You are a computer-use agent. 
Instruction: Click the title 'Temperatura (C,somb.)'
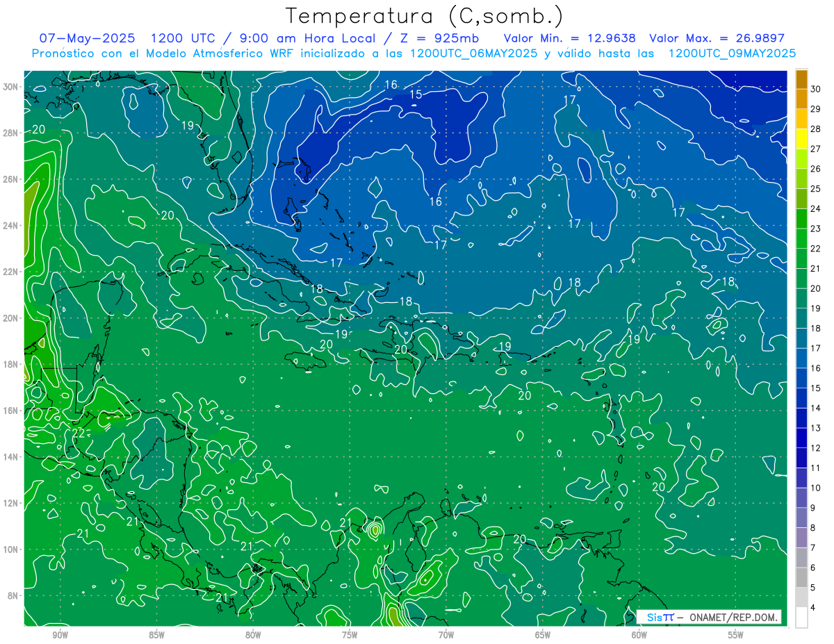point(424,16)
